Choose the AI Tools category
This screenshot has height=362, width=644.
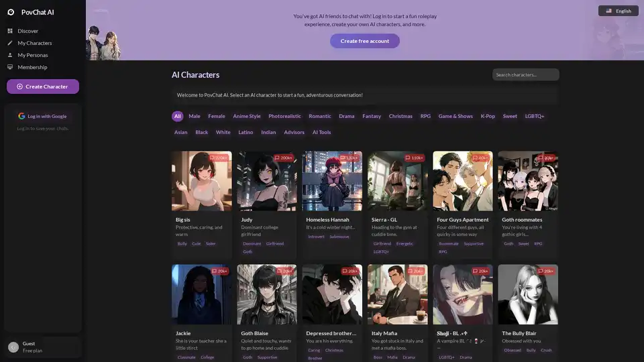pos(321,132)
